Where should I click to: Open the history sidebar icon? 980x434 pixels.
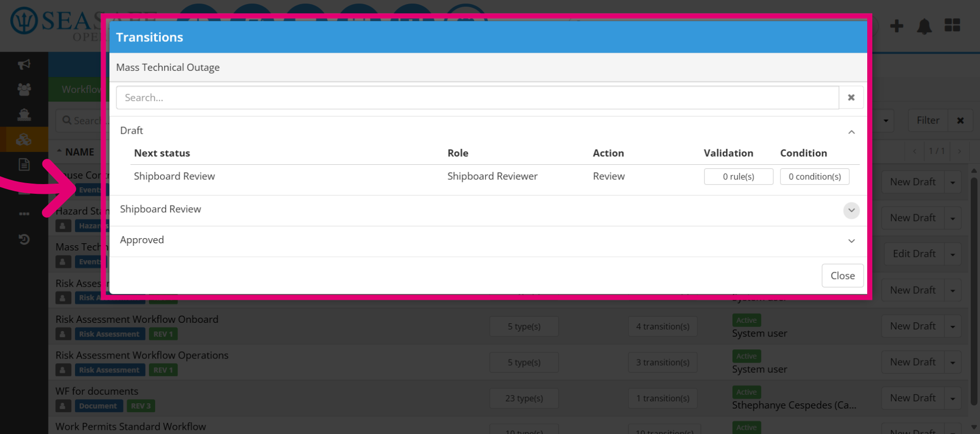24,239
